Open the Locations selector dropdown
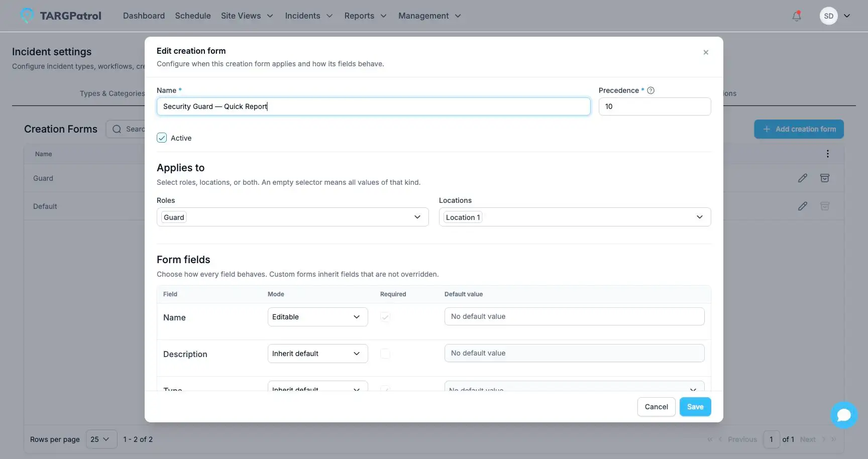 point(575,217)
